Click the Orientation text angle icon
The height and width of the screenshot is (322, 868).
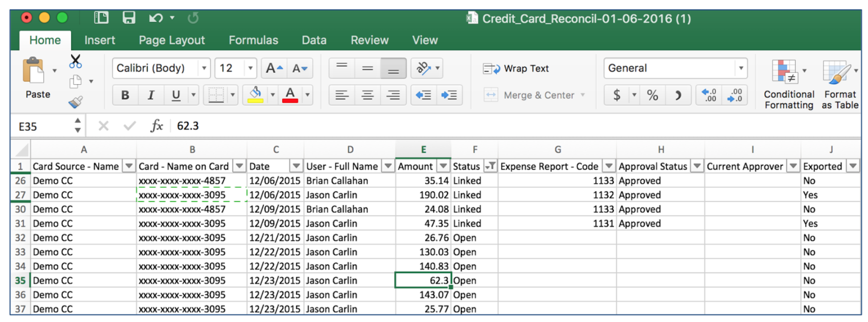pyautogui.click(x=424, y=68)
